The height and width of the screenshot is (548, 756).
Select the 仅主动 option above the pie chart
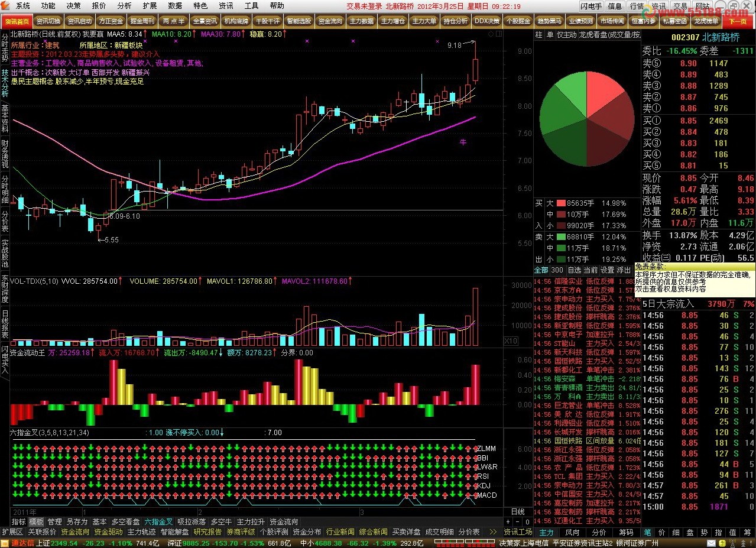coord(566,35)
